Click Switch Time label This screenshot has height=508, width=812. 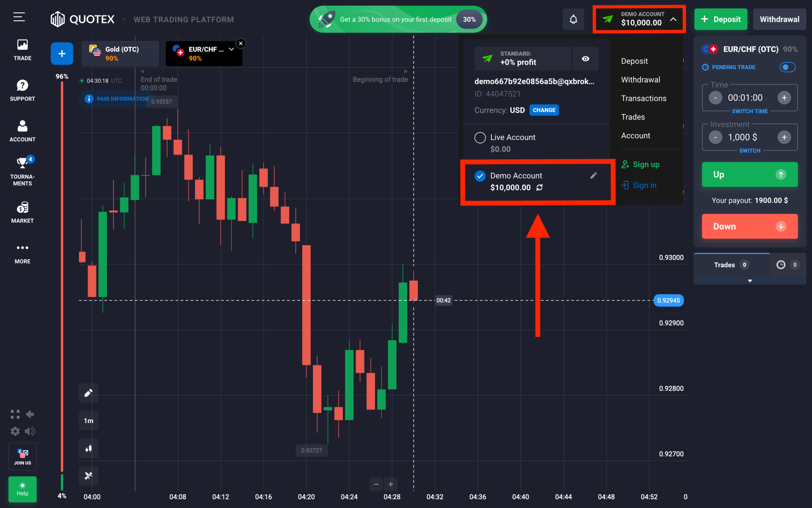click(x=750, y=111)
